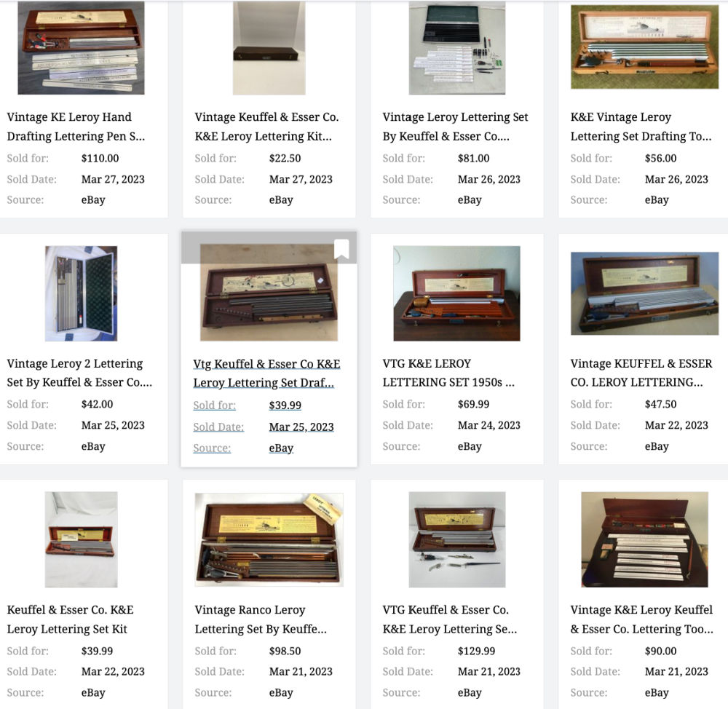The image size is (728, 709).
Task: Open the Vintage KEUFFEL & ESSER $47.50 image
Action: [x=644, y=293]
